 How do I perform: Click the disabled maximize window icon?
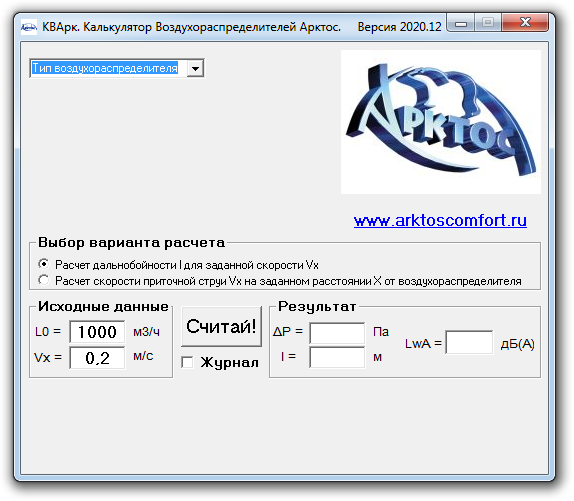[488, 23]
